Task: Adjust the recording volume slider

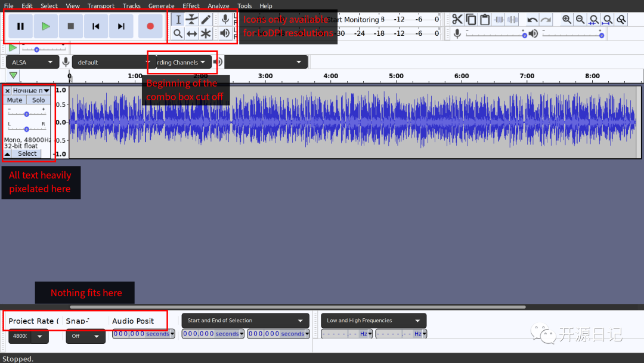Action: click(x=496, y=35)
